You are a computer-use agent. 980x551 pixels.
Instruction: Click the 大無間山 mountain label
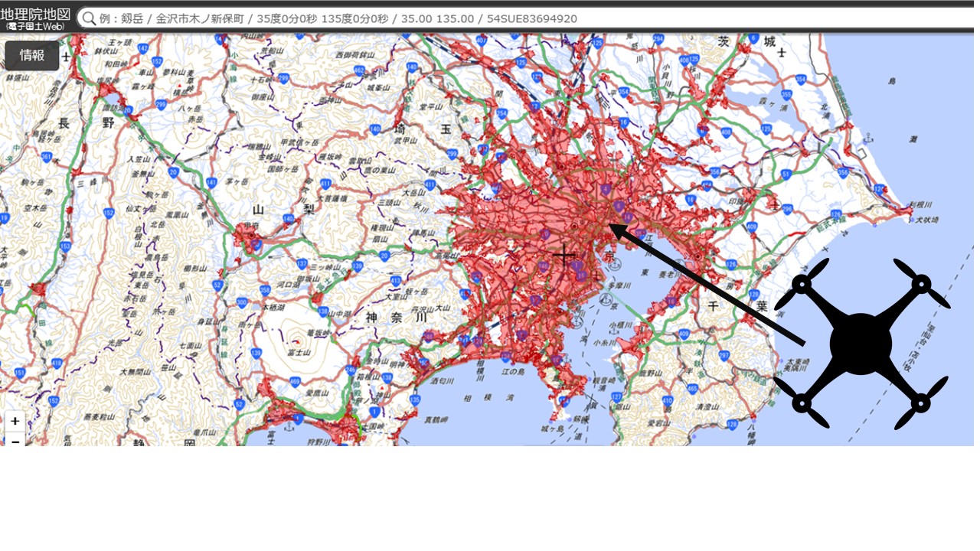(x=136, y=373)
